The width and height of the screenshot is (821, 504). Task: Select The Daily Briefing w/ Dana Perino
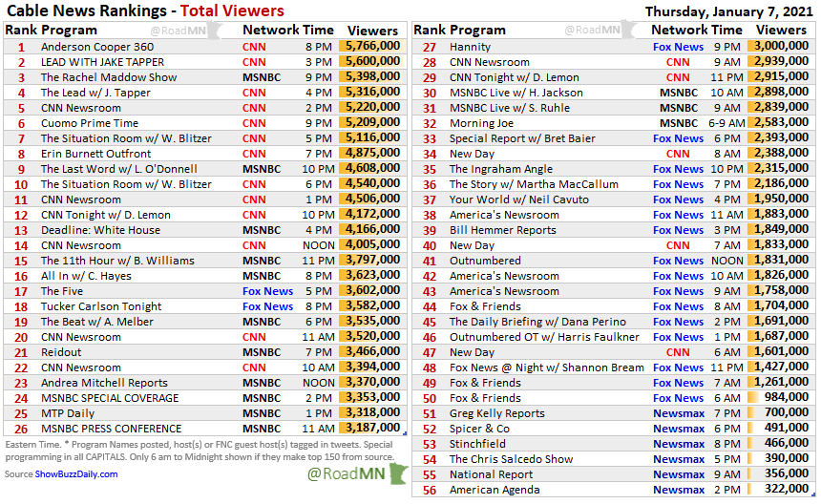[537, 322]
